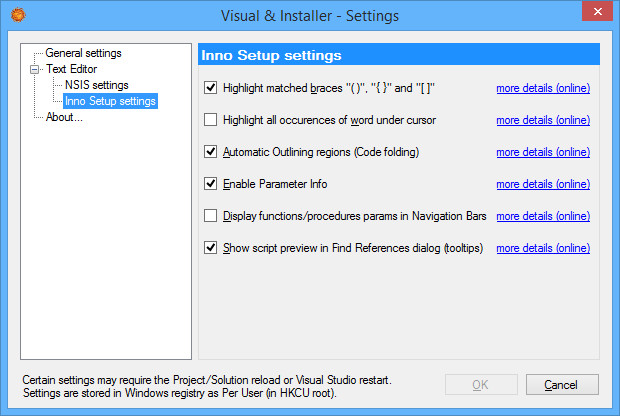Open more details link for matched braces
The height and width of the screenshot is (416, 620).
click(543, 88)
